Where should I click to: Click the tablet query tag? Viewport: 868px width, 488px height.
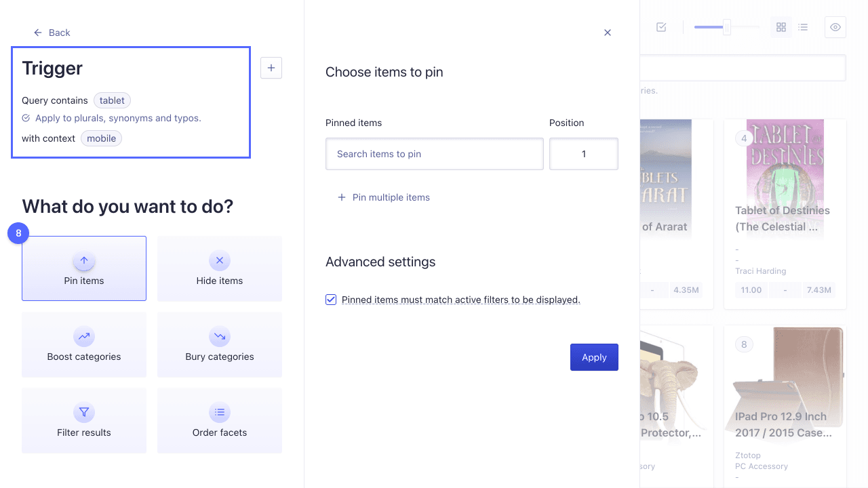click(112, 100)
